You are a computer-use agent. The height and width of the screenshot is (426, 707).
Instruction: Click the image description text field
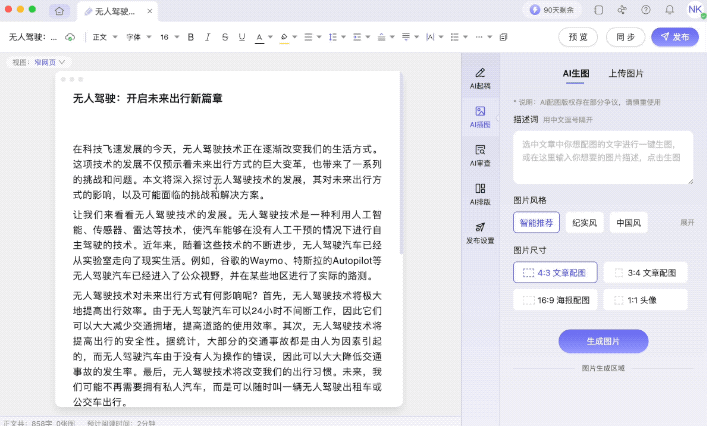tap(602, 157)
